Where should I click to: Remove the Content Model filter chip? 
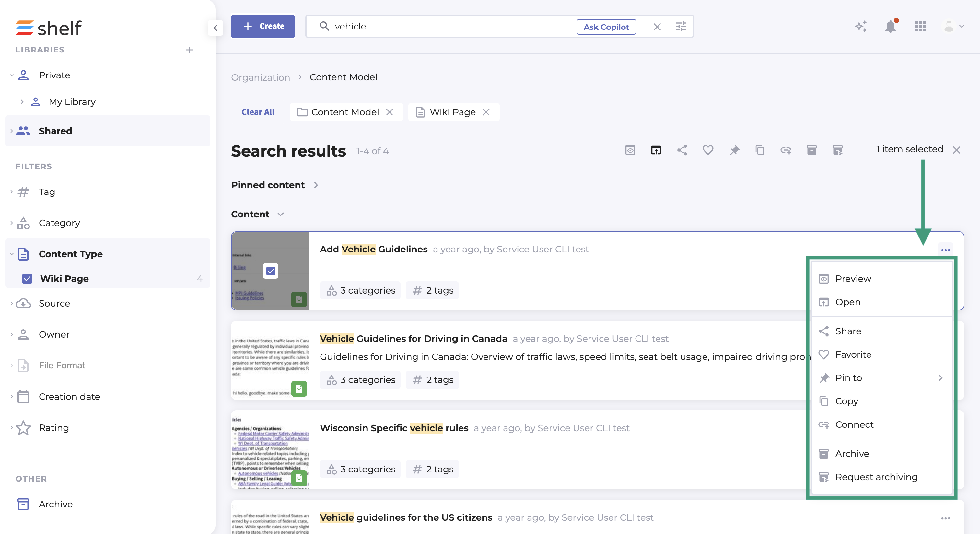point(390,112)
